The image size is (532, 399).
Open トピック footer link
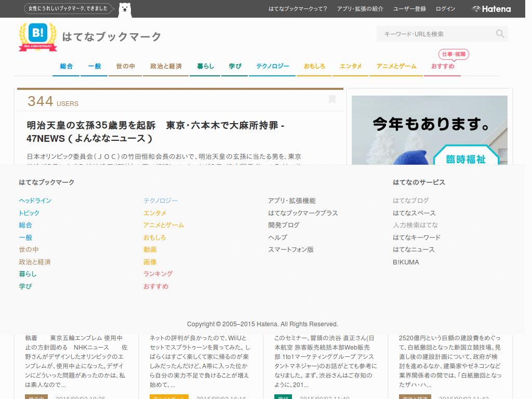pos(29,212)
